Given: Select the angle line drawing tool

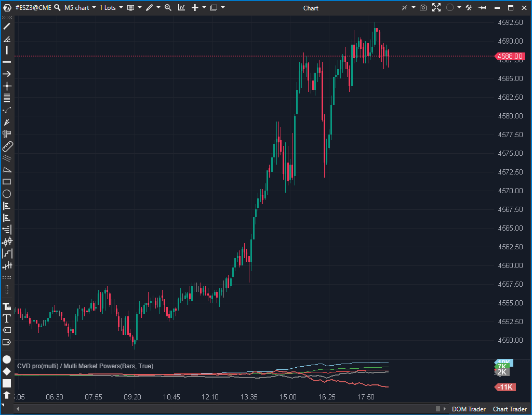Looking at the screenshot, I should pos(7,38).
